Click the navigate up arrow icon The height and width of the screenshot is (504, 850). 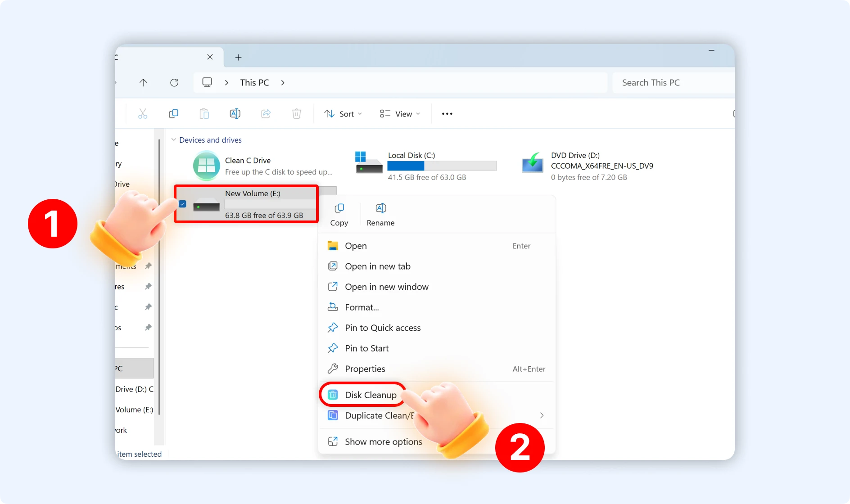[143, 82]
